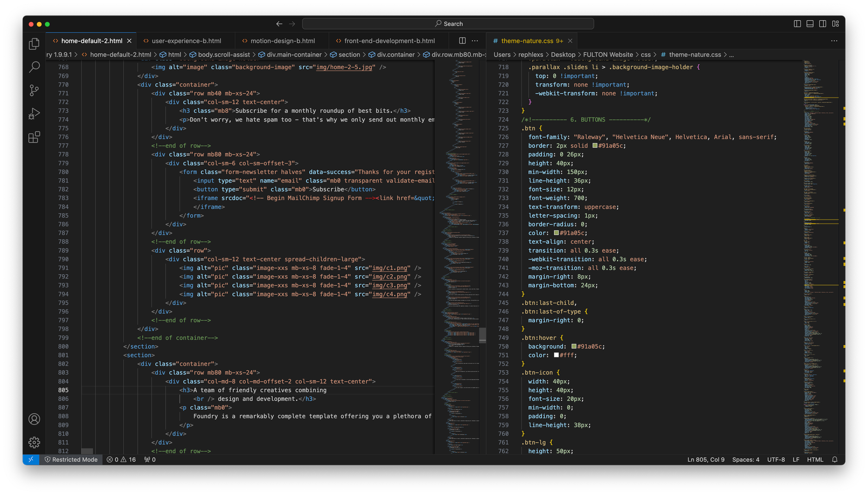
Task: Click Ln 805, Col 9 in status bar
Action: tap(706, 459)
